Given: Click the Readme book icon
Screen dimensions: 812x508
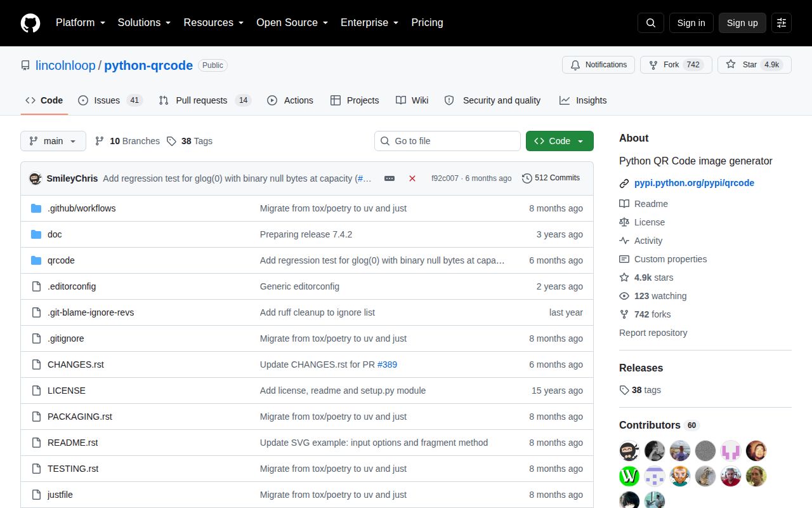Looking at the screenshot, I should [x=624, y=204].
